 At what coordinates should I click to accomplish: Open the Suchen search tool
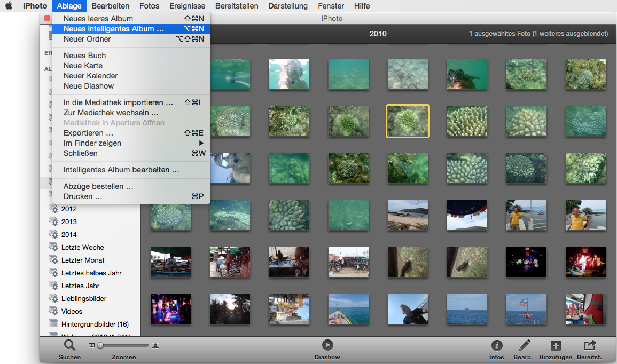69,346
